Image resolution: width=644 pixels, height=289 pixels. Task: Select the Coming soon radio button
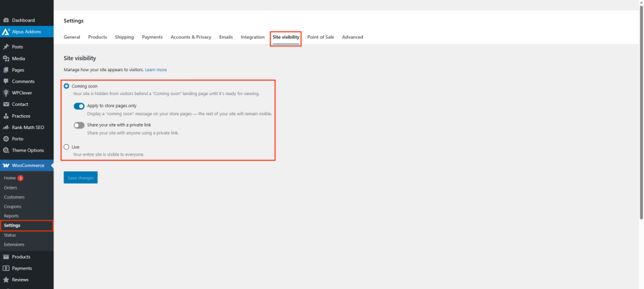pyautogui.click(x=67, y=86)
